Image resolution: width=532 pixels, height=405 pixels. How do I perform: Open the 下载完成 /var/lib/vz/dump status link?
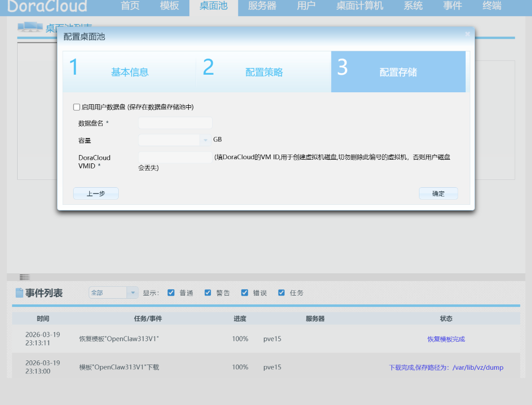click(x=446, y=367)
